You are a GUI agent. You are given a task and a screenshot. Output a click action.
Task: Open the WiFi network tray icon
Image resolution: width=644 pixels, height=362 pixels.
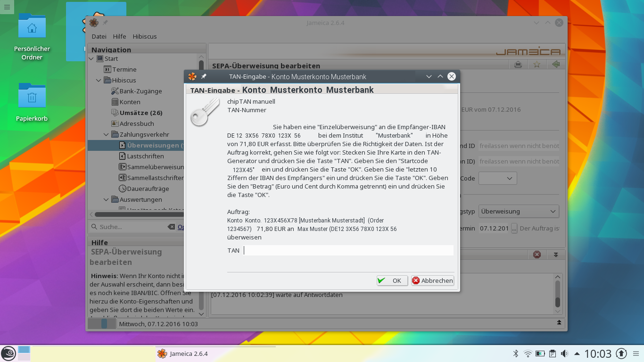pos(528,354)
